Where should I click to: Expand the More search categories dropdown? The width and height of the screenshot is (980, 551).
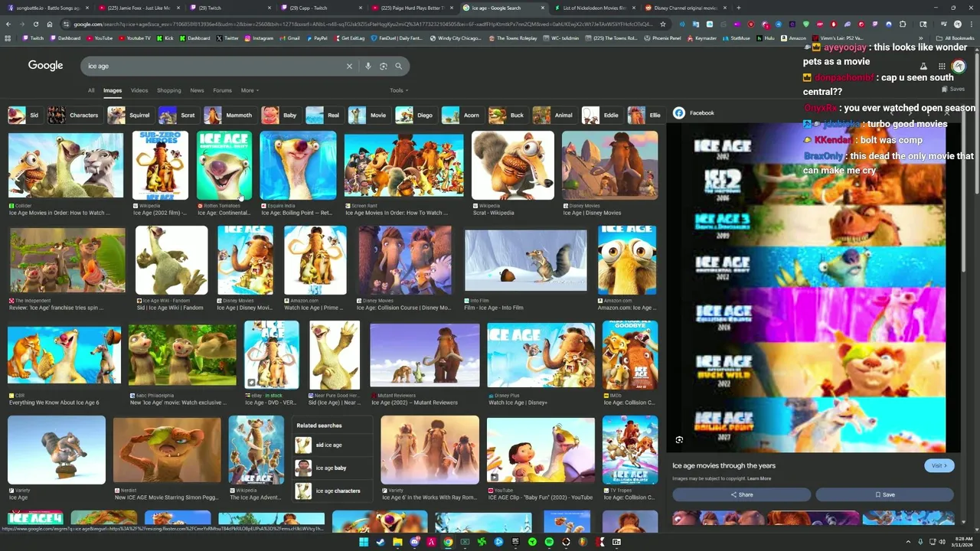[x=250, y=90]
